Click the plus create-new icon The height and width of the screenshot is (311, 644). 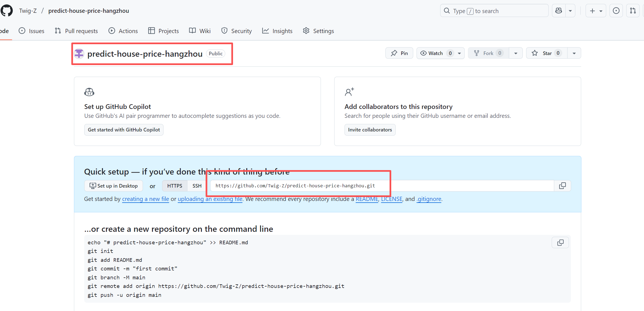(x=592, y=11)
